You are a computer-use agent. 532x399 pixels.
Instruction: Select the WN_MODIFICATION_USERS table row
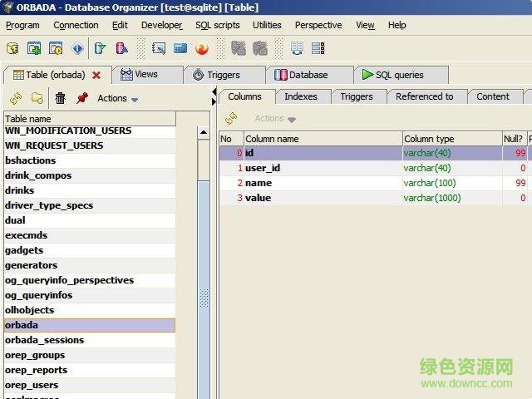[x=90, y=131]
